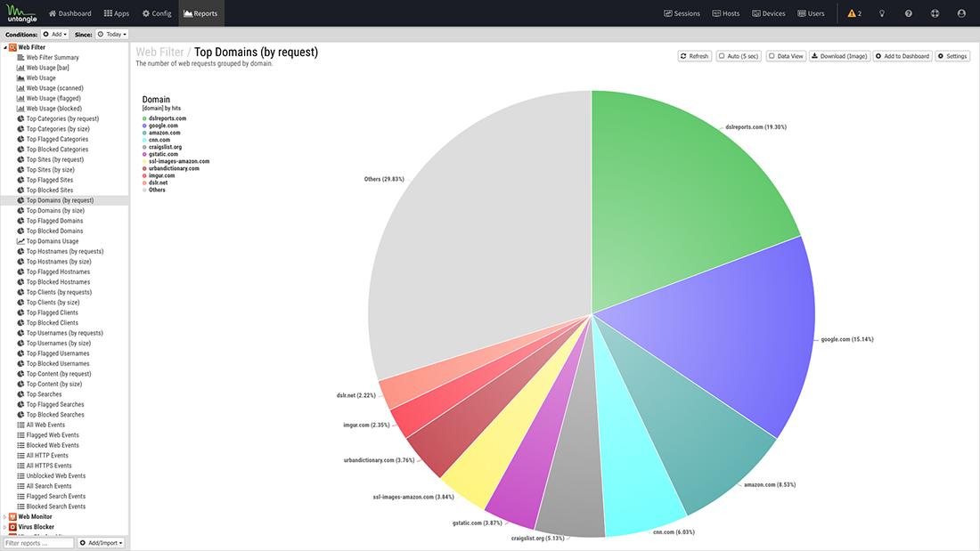Click list icon beside All Web Events
This screenshot has height=551, width=980.
[x=20, y=425]
